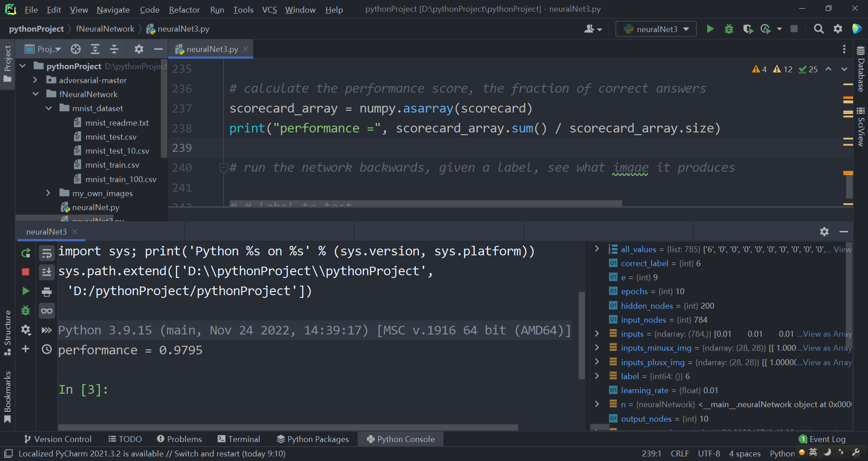The image size is (868, 461).
Task: Open editor tab options three dots
Action: pyautogui.click(x=844, y=49)
